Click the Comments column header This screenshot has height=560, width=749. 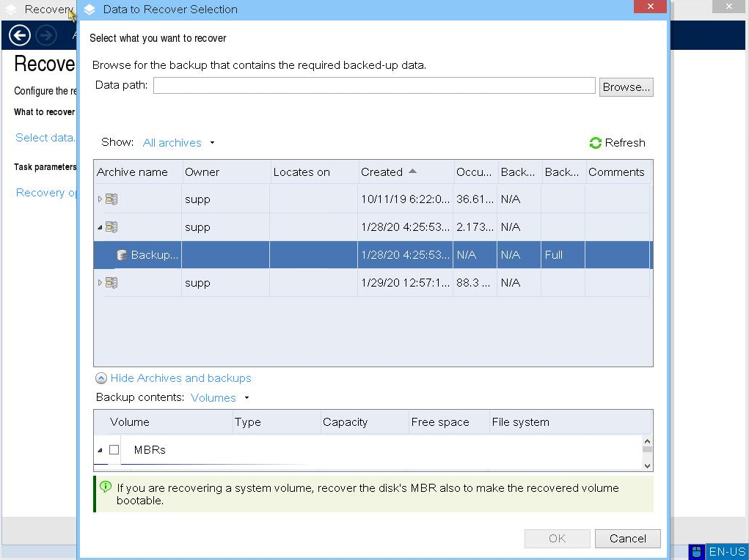pos(618,172)
